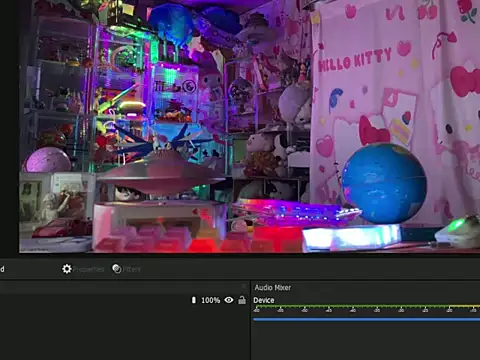The image size is (480, 360).
Task: Click the Sources dock title bar strip
Action: click(123, 286)
